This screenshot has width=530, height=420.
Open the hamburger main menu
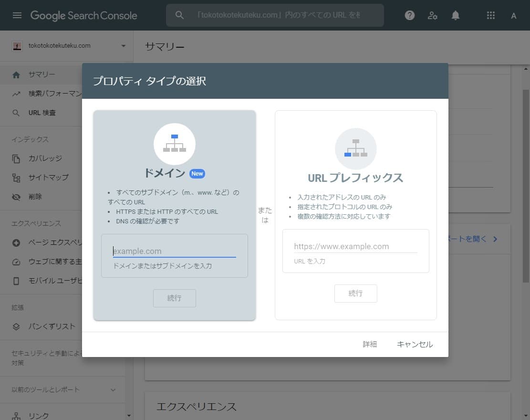pyautogui.click(x=17, y=16)
